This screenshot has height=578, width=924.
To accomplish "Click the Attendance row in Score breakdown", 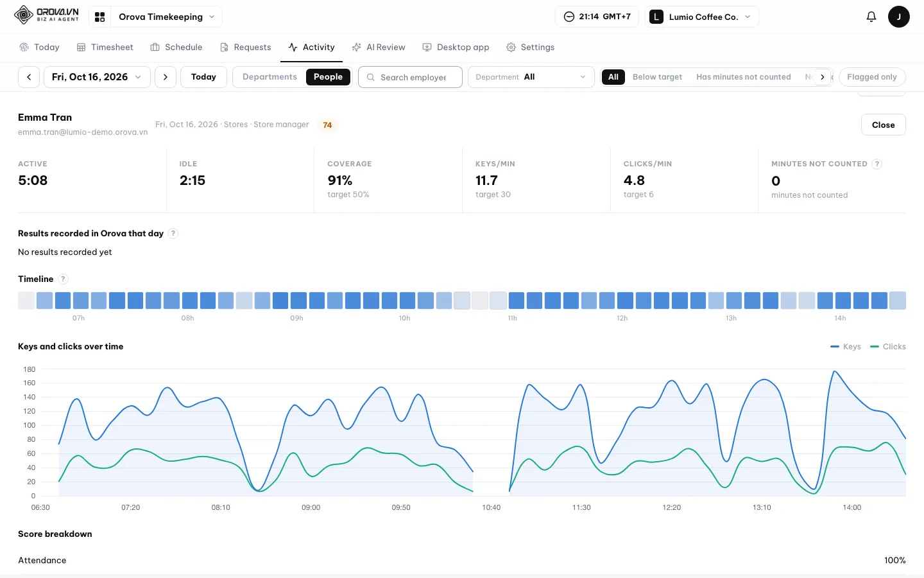I will click(x=462, y=560).
